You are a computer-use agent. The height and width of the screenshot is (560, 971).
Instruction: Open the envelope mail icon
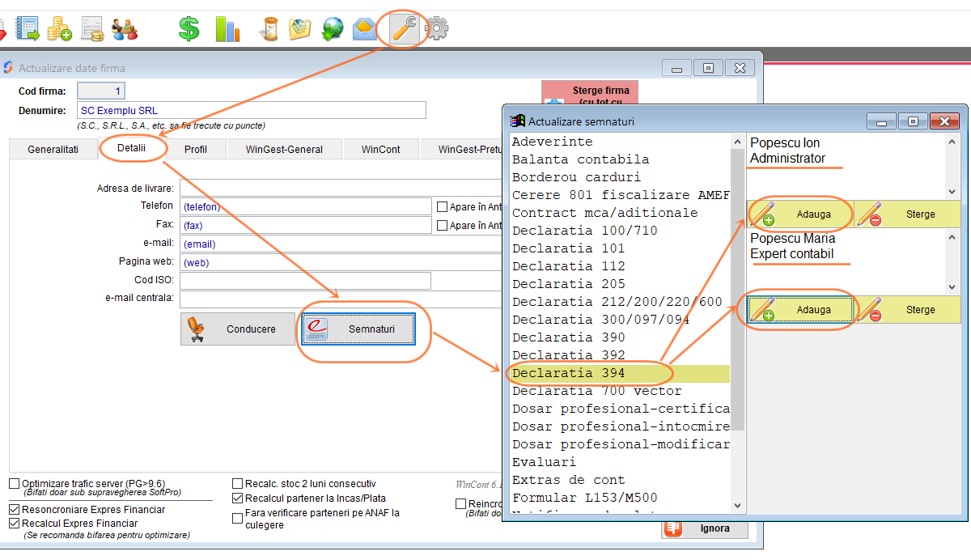click(365, 29)
